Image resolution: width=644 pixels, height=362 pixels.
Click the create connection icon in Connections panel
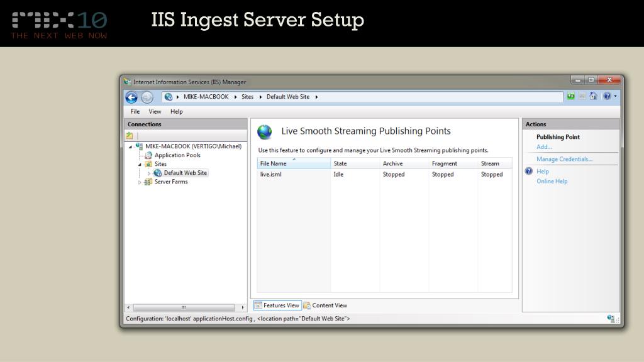[x=130, y=136]
